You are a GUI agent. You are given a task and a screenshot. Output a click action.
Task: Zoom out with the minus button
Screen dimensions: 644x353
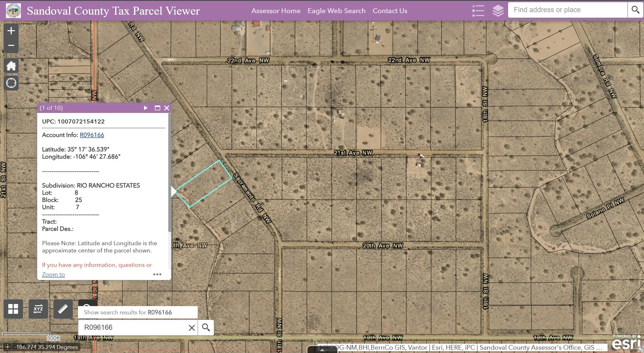tap(11, 45)
